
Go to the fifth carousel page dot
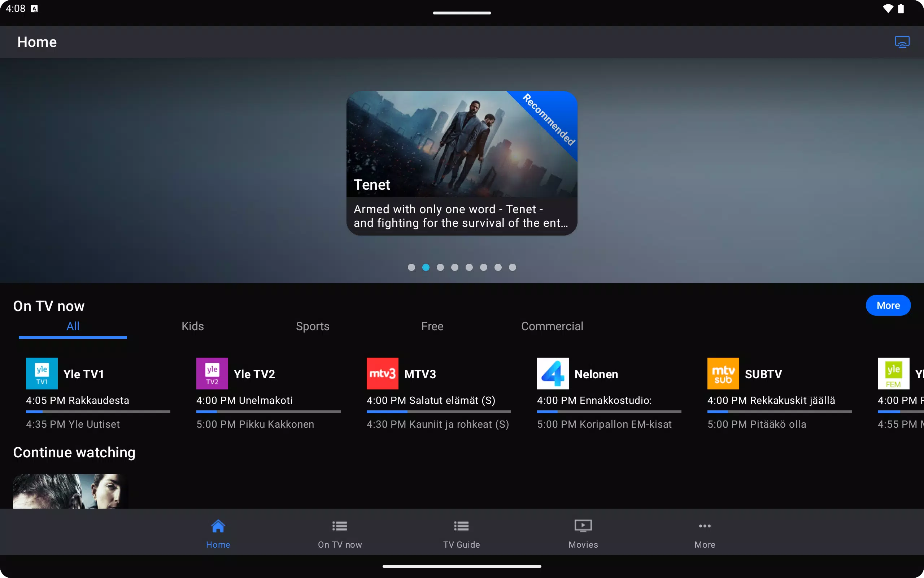pos(469,267)
